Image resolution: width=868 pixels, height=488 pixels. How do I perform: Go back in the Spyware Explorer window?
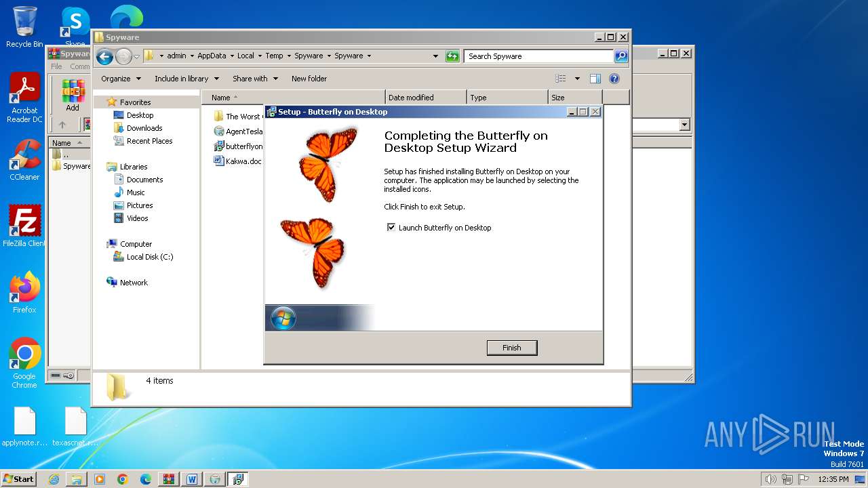pyautogui.click(x=104, y=56)
